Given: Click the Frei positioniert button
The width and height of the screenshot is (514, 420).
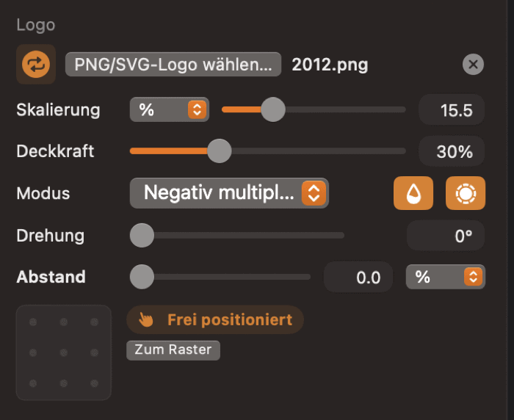Looking at the screenshot, I should 216,320.
